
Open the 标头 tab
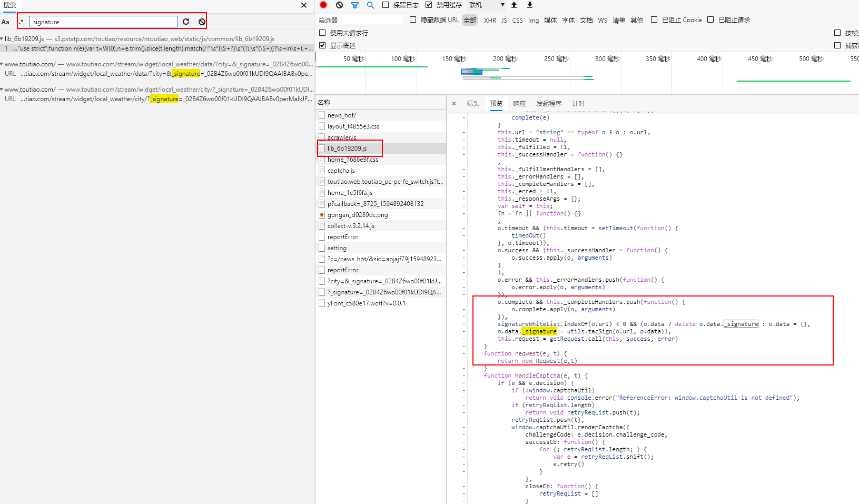tap(473, 104)
